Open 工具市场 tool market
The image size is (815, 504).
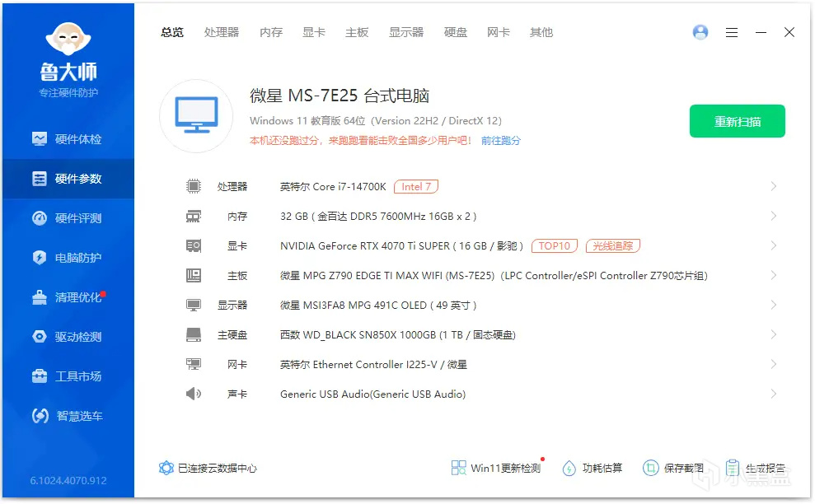coord(68,376)
